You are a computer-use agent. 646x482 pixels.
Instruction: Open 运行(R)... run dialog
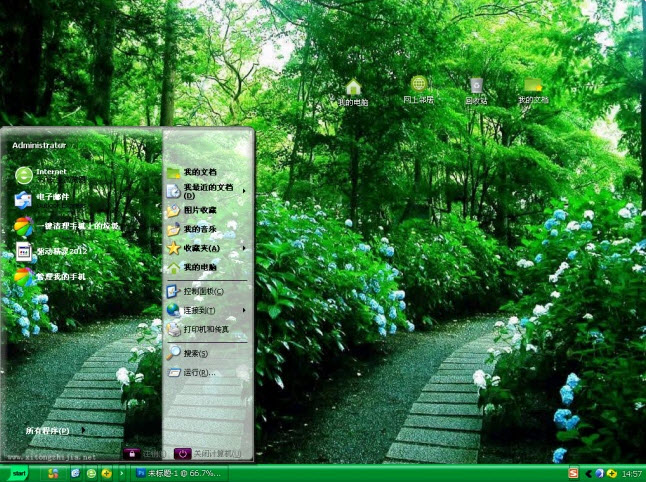point(196,372)
